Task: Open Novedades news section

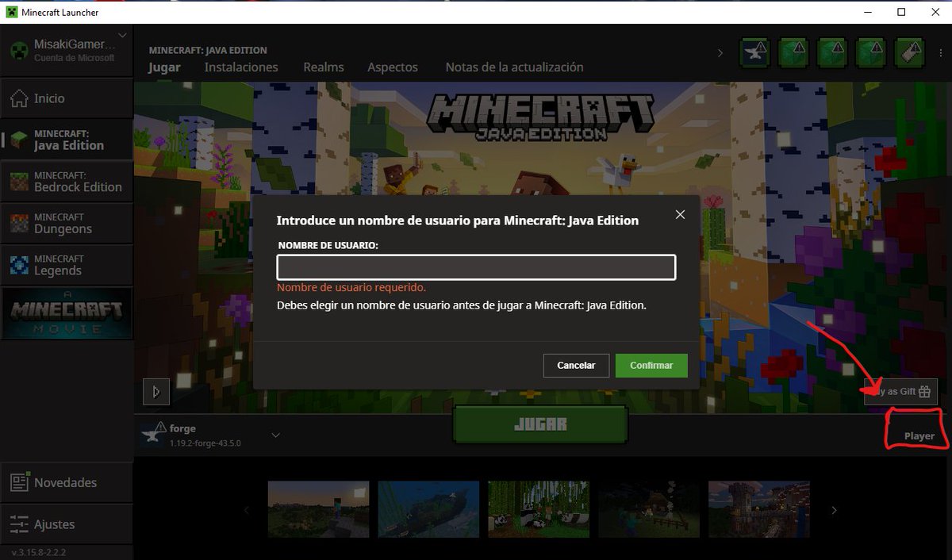Action: pyautogui.click(x=67, y=482)
